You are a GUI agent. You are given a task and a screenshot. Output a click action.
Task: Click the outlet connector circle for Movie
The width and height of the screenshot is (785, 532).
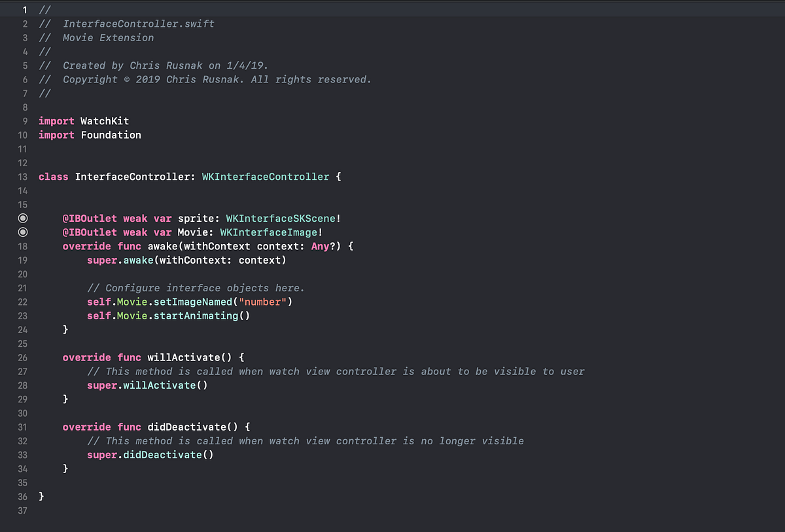click(23, 232)
